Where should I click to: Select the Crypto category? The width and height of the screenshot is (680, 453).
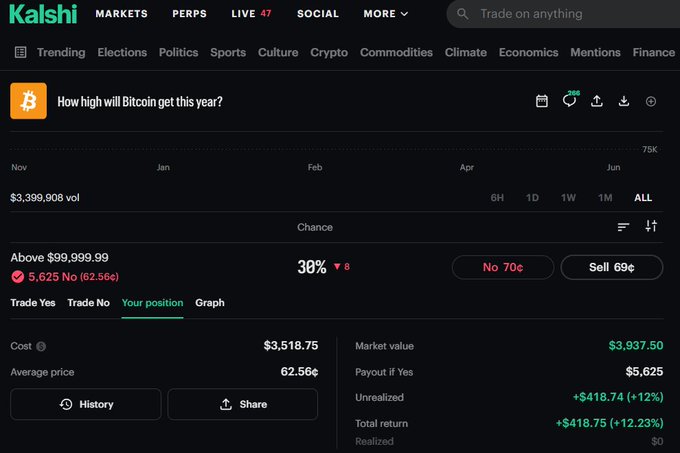(329, 52)
